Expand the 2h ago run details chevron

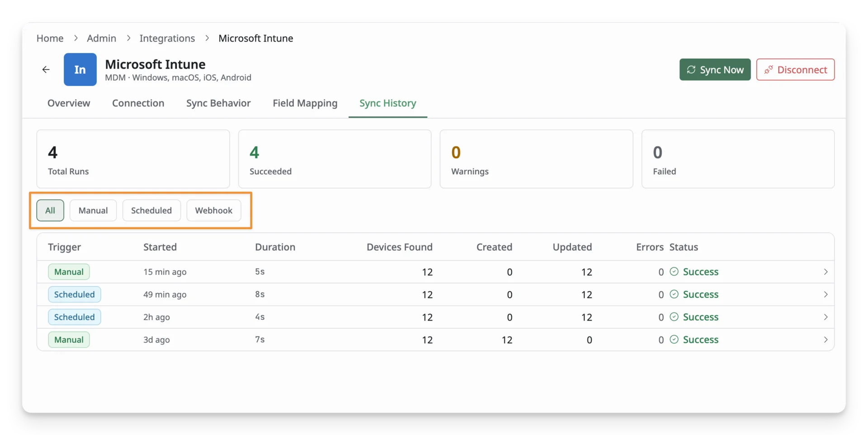click(x=826, y=317)
